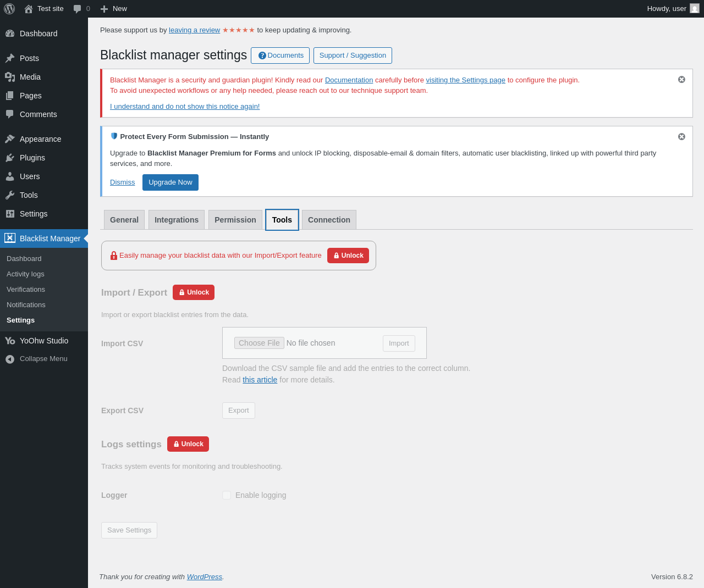Click the Collapse Menu arrow icon
The image size is (704, 588).
[x=10, y=359]
